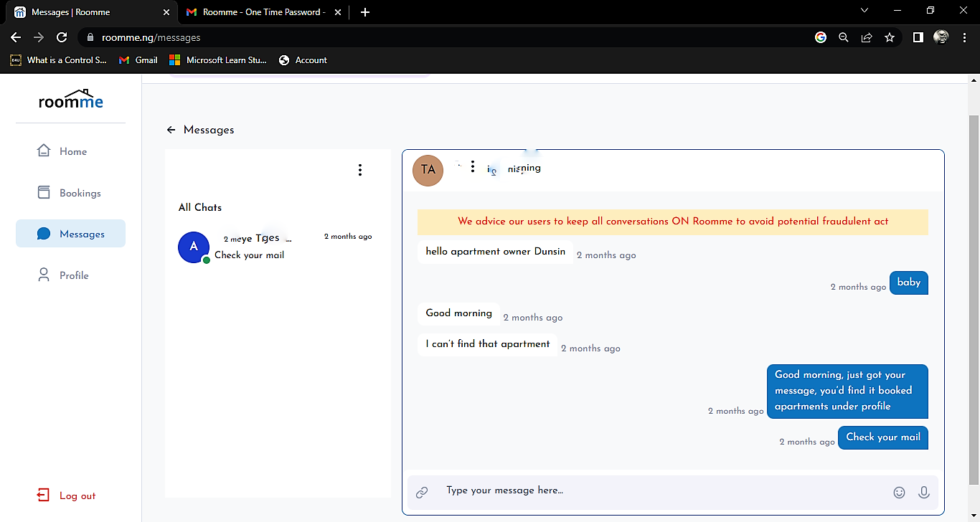Click the zoom magnifier icon in address bar

point(844,37)
